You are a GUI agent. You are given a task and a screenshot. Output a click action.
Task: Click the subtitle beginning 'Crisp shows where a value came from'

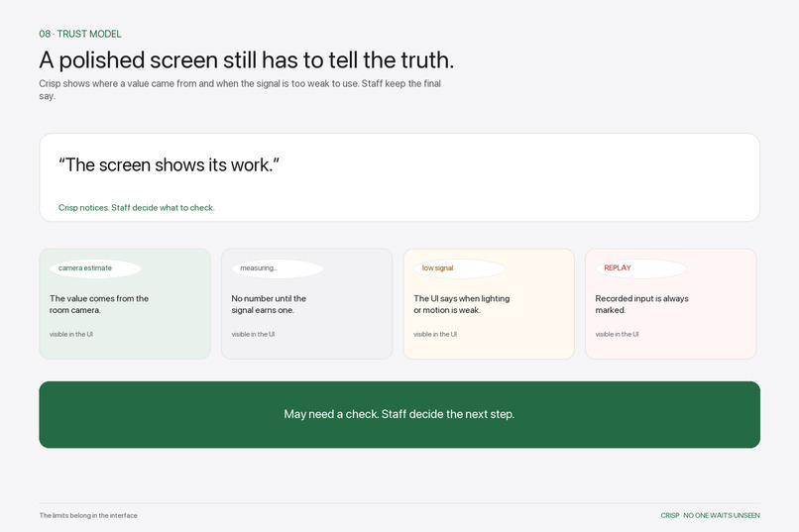240,89
